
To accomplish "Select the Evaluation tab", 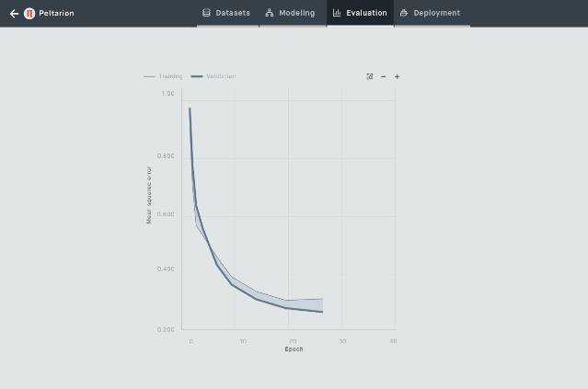I will point(366,13).
